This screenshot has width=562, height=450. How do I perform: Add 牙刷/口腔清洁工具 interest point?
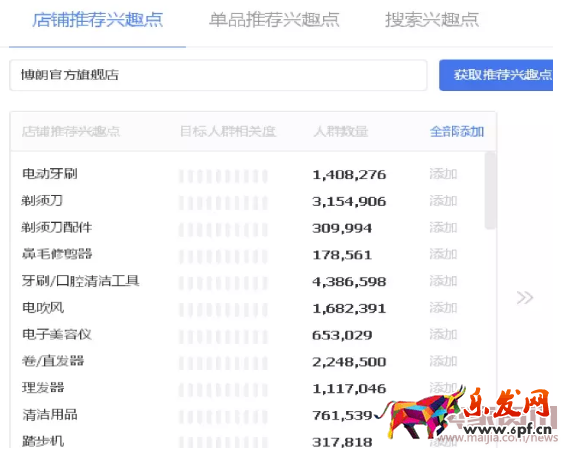tap(443, 281)
